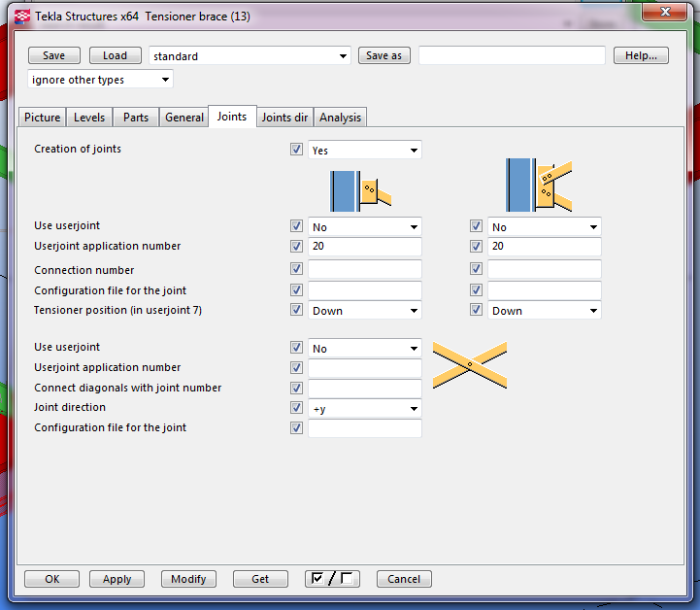Click the Save as name input field
Viewport: 700px width, 610px height.
(x=512, y=55)
